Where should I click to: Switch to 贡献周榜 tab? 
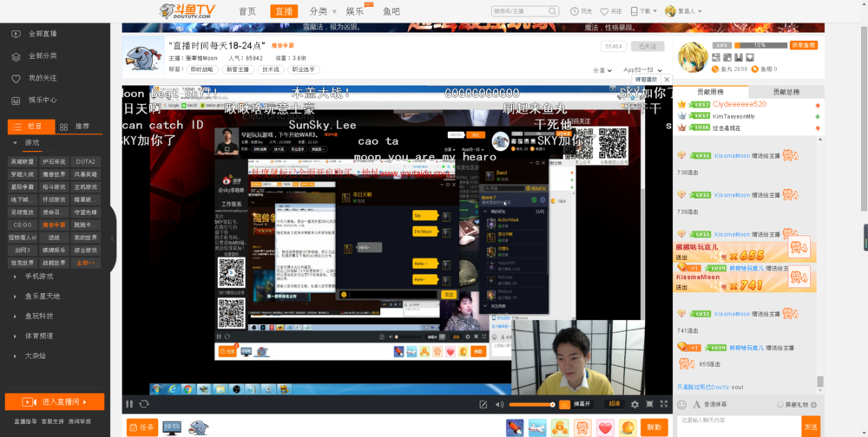click(710, 92)
